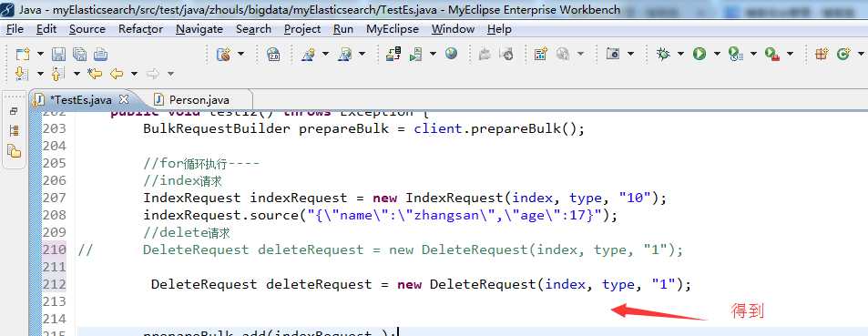868x336 pixels.
Task: Click the Previous Annotation up-arrow icon
Action: [58, 73]
